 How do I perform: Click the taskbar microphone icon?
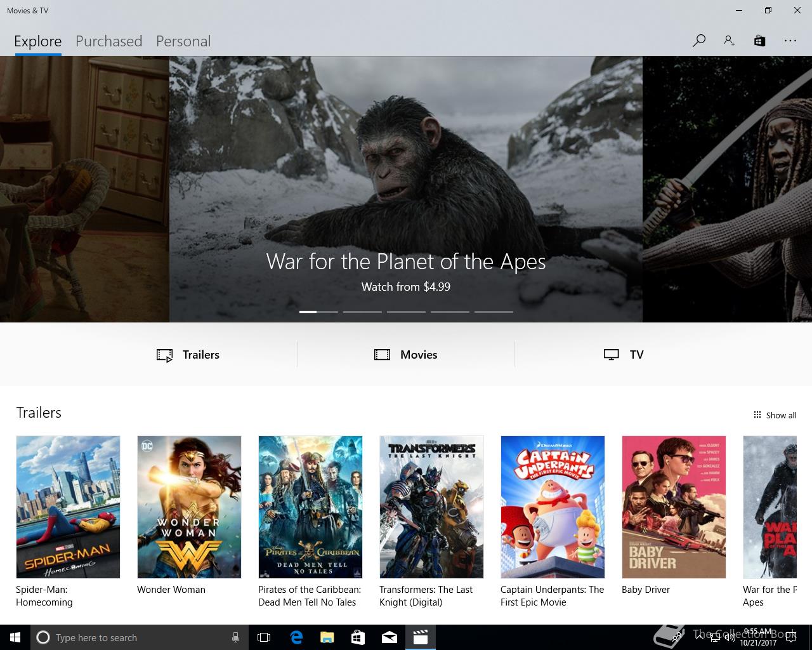(x=235, y=637)
